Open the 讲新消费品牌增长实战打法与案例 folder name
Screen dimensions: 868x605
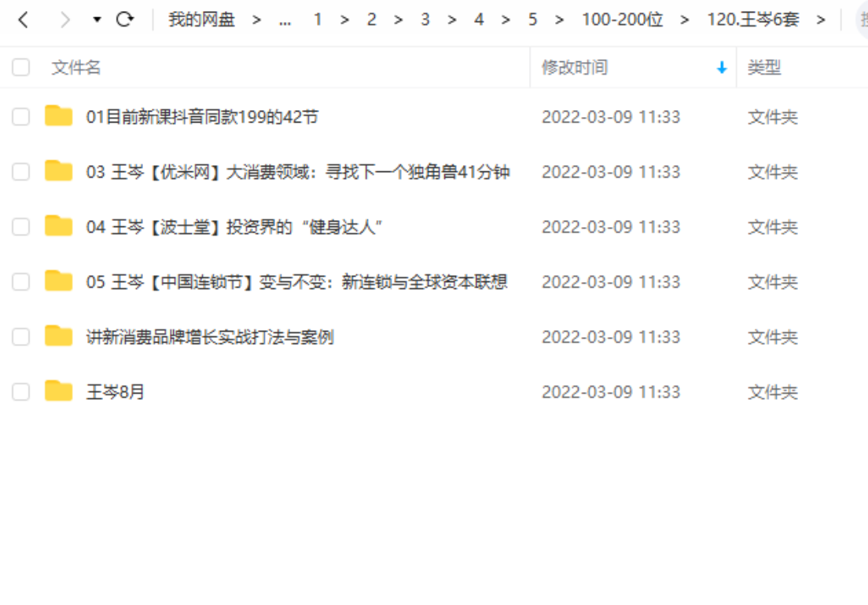click(x=210, y=337)
